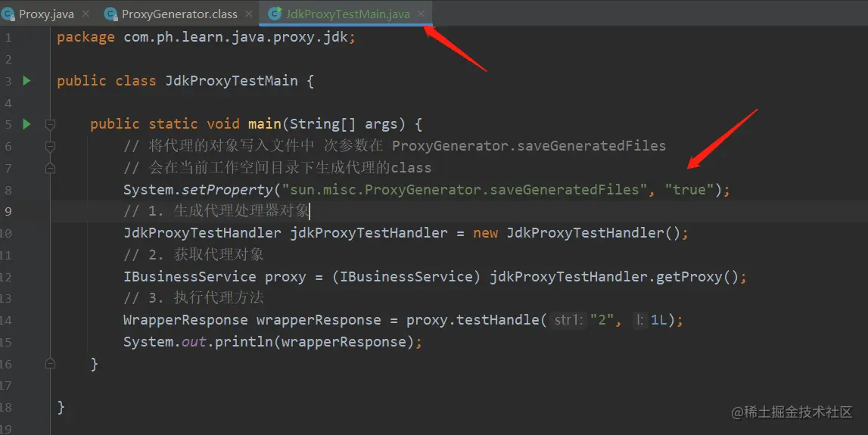Close the ProxyGenerator.class tab
Screen dimensions: 868x435
[x=248, y=14]
